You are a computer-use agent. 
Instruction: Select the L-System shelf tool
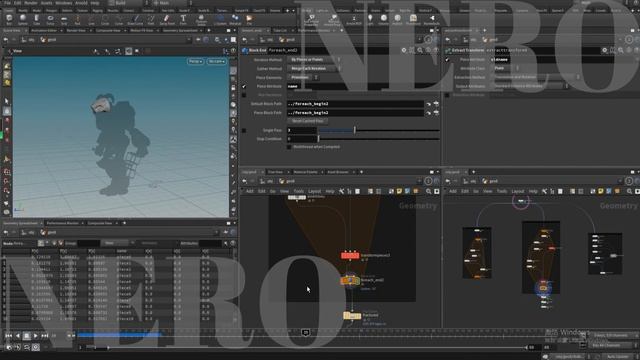coord(220,19)
